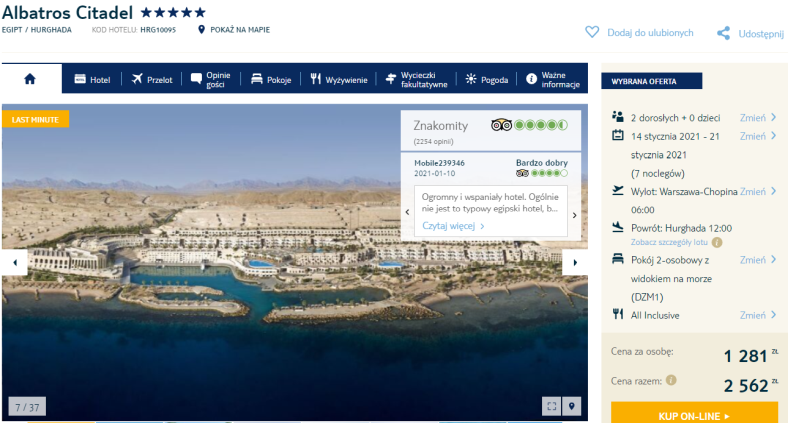Open the Opinie gości tab

[211, 80]
